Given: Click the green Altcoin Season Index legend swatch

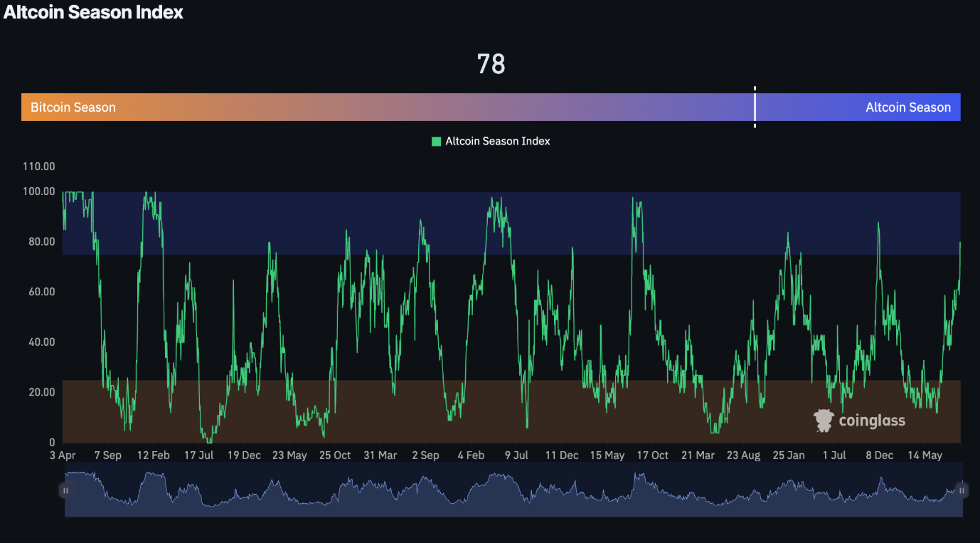Looking at the screenshot, I should [x=436, y=142].
